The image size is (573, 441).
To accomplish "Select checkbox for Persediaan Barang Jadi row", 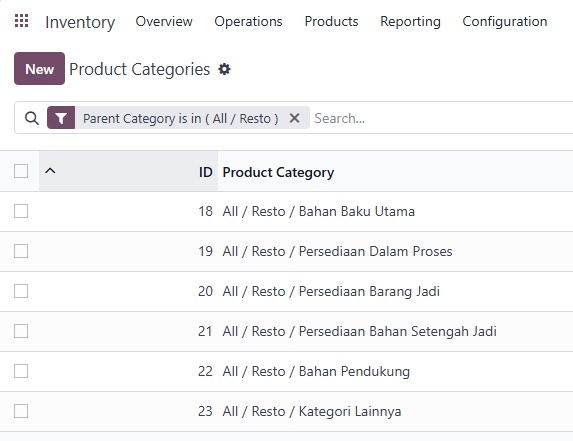I will 21,291.
